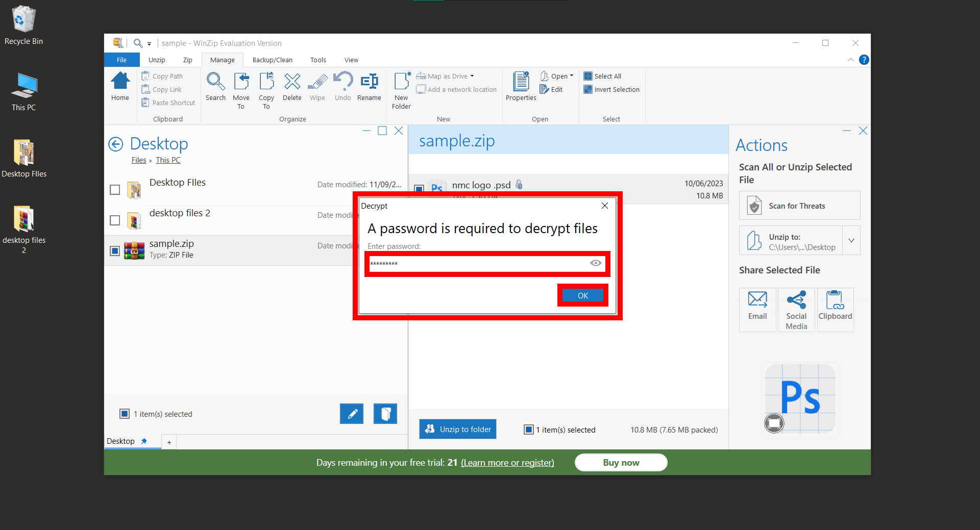Share selected file to Social Media
This screenshot has height=530, width=980.
click(x=796, y=309)
